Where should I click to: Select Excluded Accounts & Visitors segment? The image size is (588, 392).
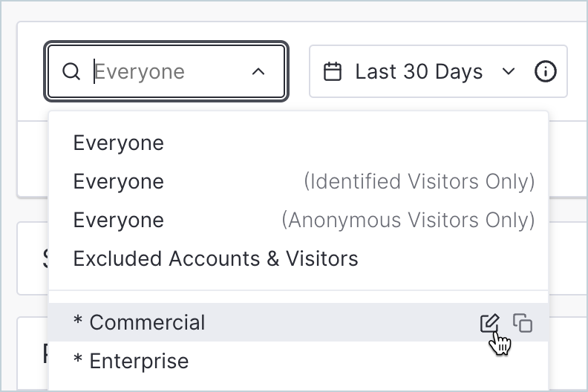(298, 258)
